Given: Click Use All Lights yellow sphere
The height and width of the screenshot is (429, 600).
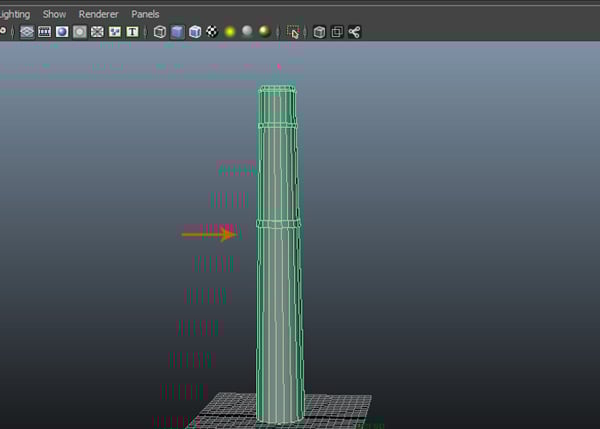Looking at the screenshot, I should click(x=230, y=32).
